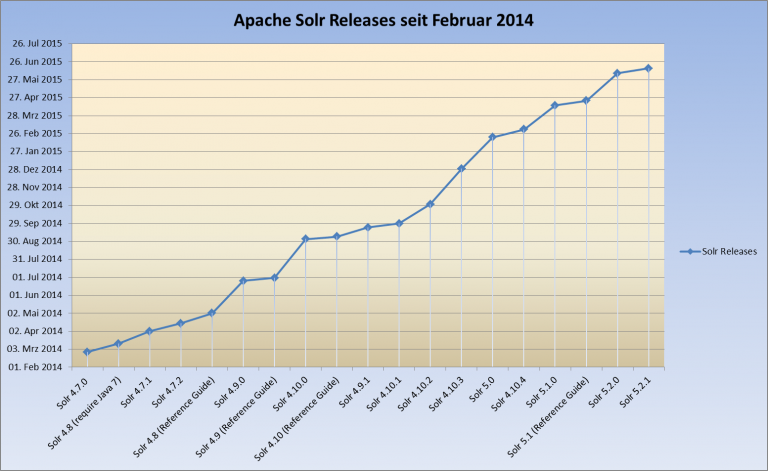Select the Solr 4.10.0 data point diamond

tap(305, 239)
